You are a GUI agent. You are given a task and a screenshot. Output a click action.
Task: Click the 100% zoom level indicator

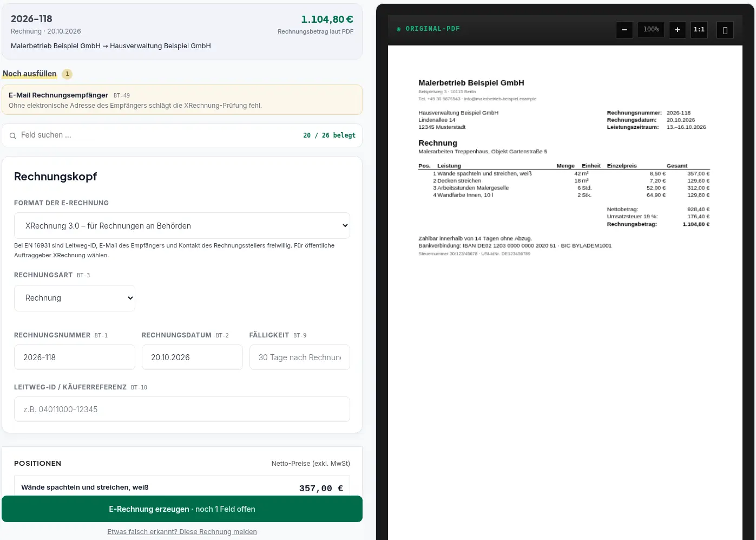[x=651, y=29]
